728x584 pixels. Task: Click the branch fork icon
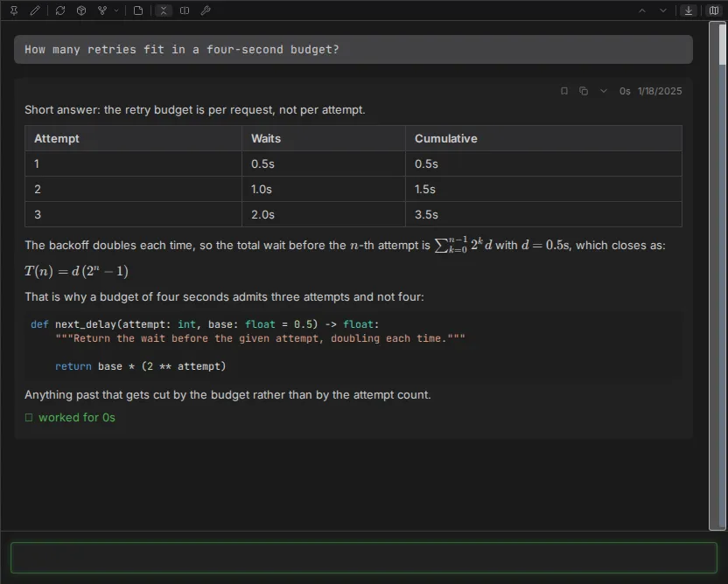[x=102, y=10]
